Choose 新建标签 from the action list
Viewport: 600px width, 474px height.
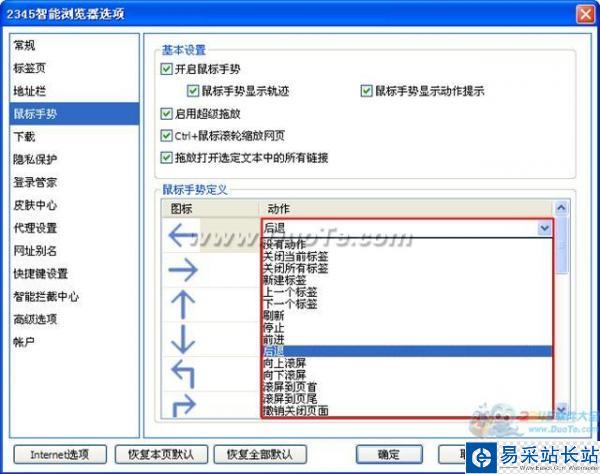point(407,280)
